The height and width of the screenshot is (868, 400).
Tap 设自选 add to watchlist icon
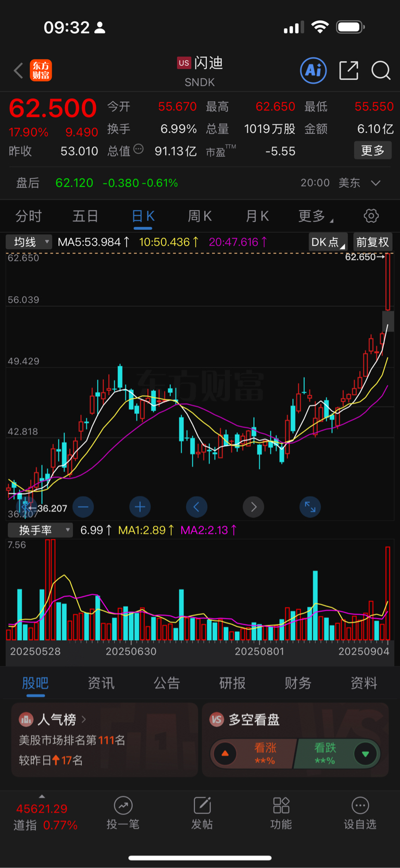pos(360,805)
